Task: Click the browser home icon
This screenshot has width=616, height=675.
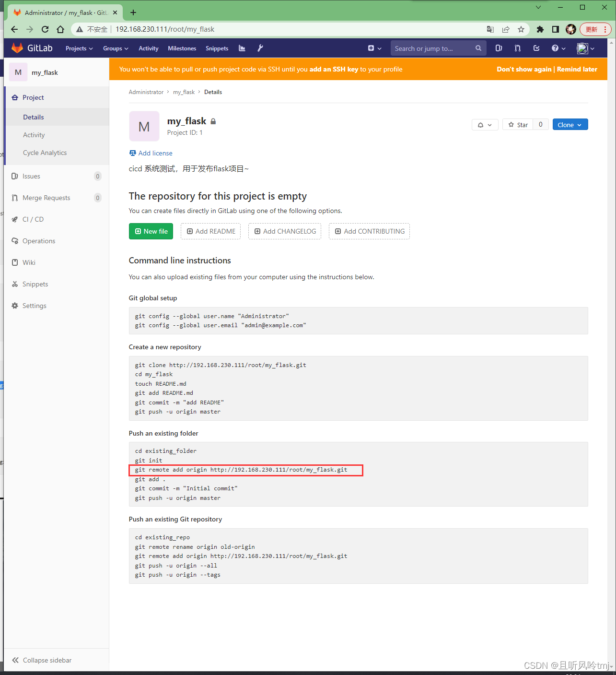Action: (x=60, y=29)
